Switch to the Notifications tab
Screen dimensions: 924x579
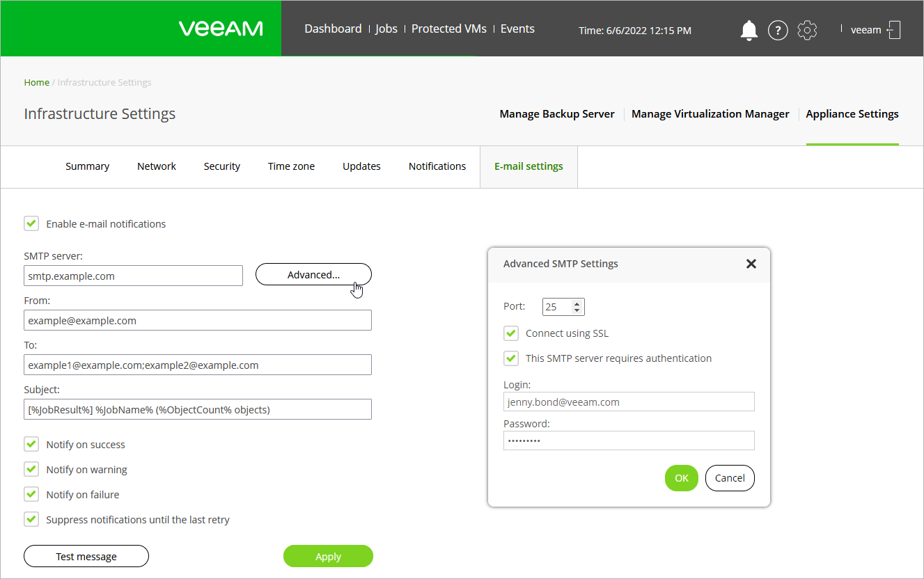pos(437,166)
